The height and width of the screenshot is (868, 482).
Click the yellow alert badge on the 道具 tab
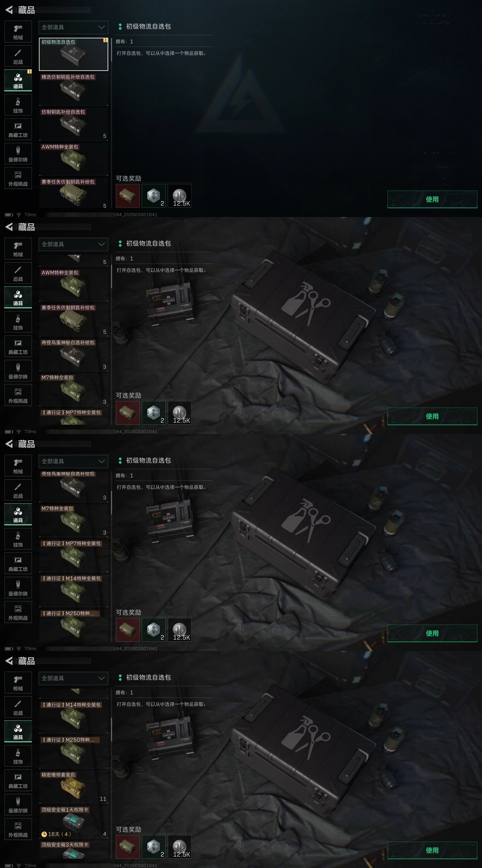(x=29, y=71)
